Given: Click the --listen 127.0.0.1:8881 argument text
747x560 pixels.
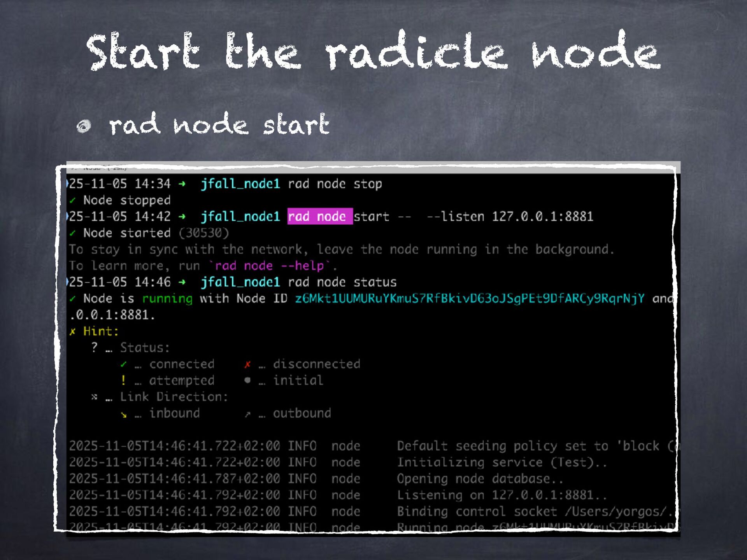Looking at the screenshot, I should 510,217.
